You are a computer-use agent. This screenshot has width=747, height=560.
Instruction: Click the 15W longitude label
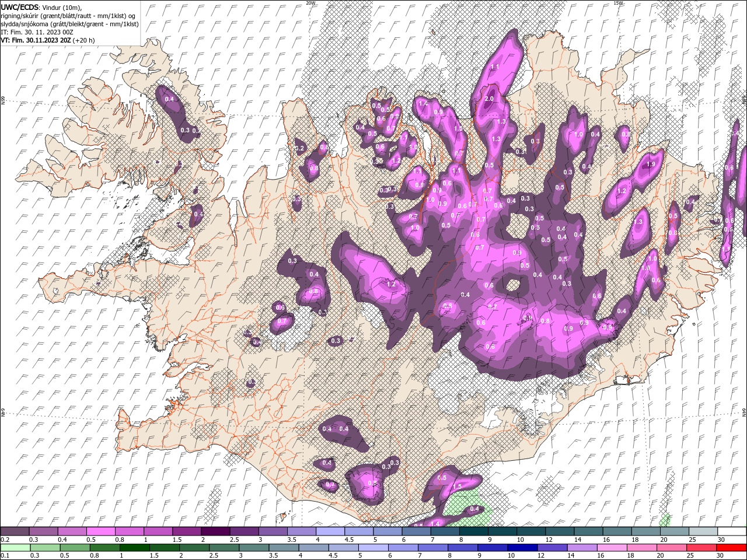tap(618, 2)
